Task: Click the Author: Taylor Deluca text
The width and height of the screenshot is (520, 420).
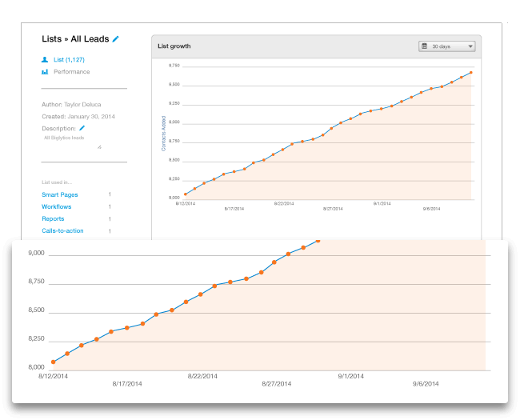Action: (x=71, y=105)
